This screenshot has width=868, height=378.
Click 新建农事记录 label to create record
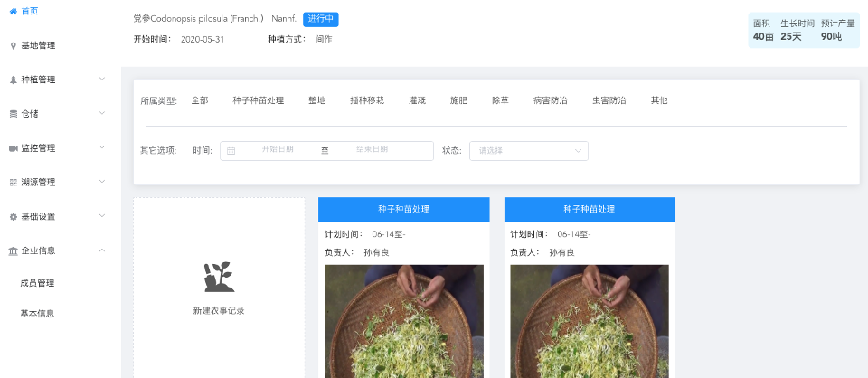coord(219,311)
